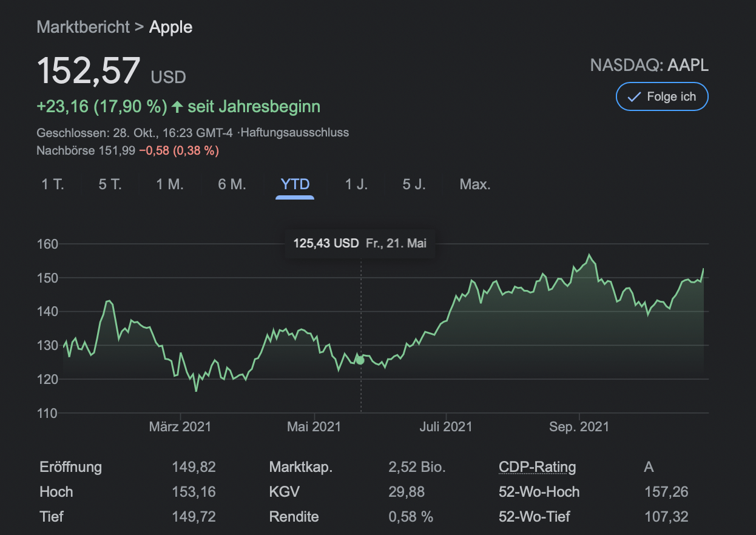
Task: Click the 152,57 current price
Action: click(89, 70)
